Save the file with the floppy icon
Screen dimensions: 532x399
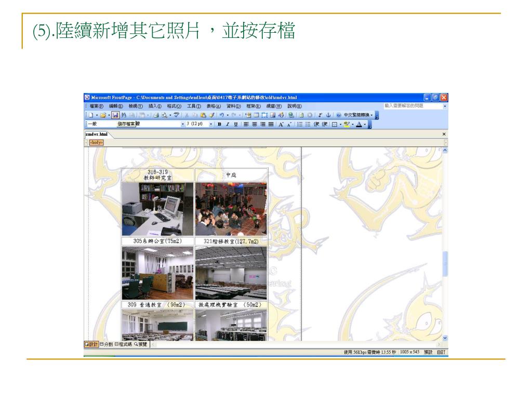tap(115, 115)
